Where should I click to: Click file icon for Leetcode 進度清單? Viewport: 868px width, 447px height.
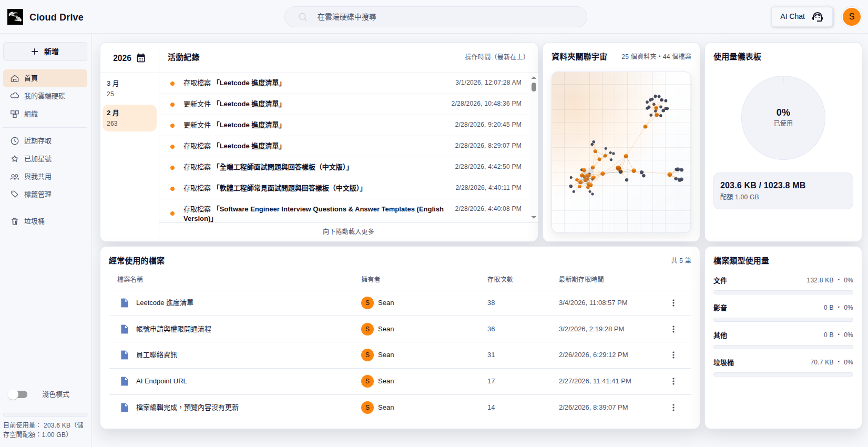click(x=125, y=303)
